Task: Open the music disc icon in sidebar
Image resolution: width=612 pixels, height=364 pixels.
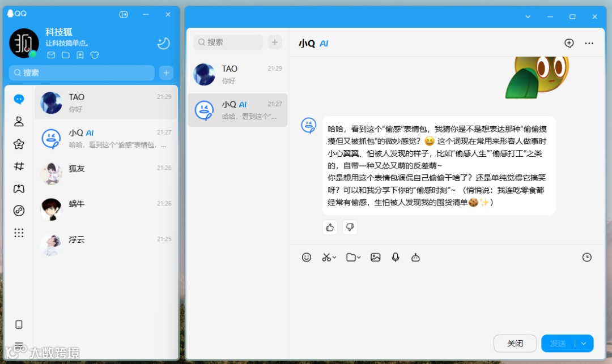Action: point(19,211)
